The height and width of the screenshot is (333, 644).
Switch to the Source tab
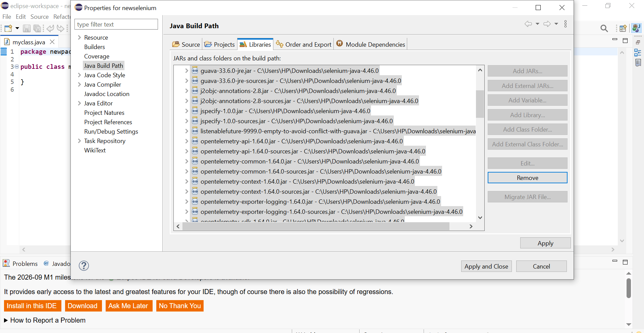pyautogui.click(x=186, y=44)
